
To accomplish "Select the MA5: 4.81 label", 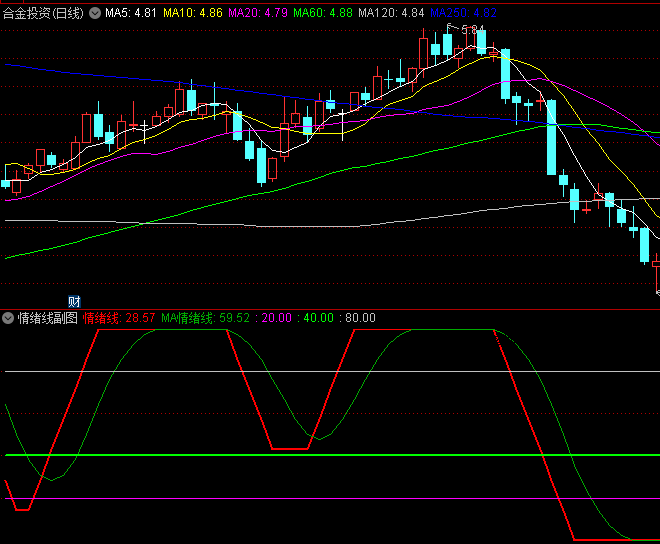I will coord(130,13).
